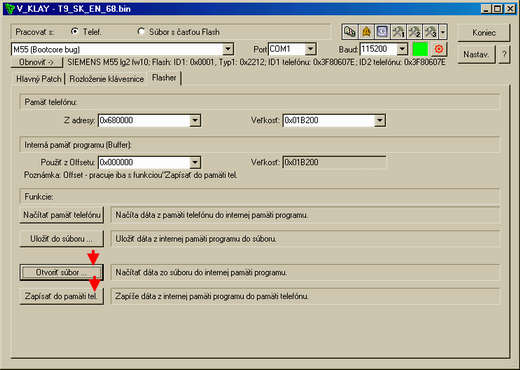Image resolution: width=520 pixels, height=370 pixels.
Task: Open the Baud 115200 dropdown
Action: coord(402,49)
